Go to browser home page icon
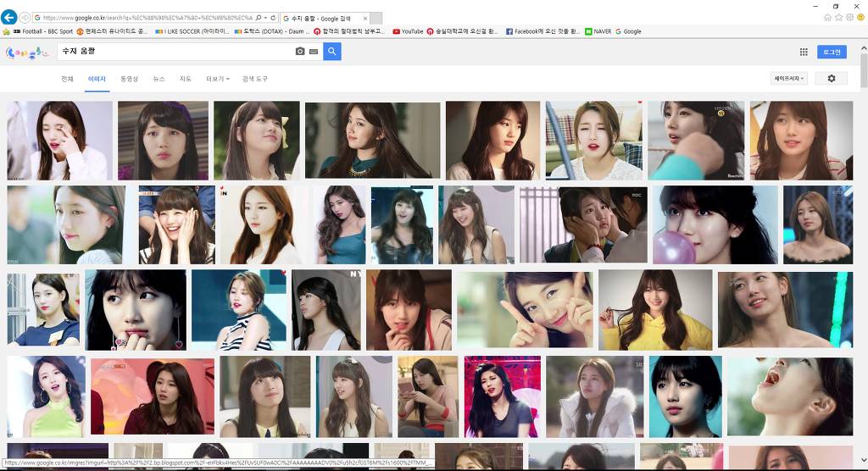The height and width of the screenshot is (471, 868). tap(827, 17)
